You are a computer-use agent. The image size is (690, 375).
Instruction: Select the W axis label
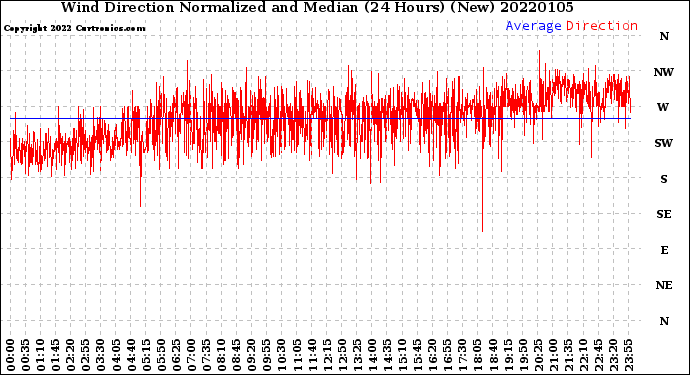click(663, 107)
